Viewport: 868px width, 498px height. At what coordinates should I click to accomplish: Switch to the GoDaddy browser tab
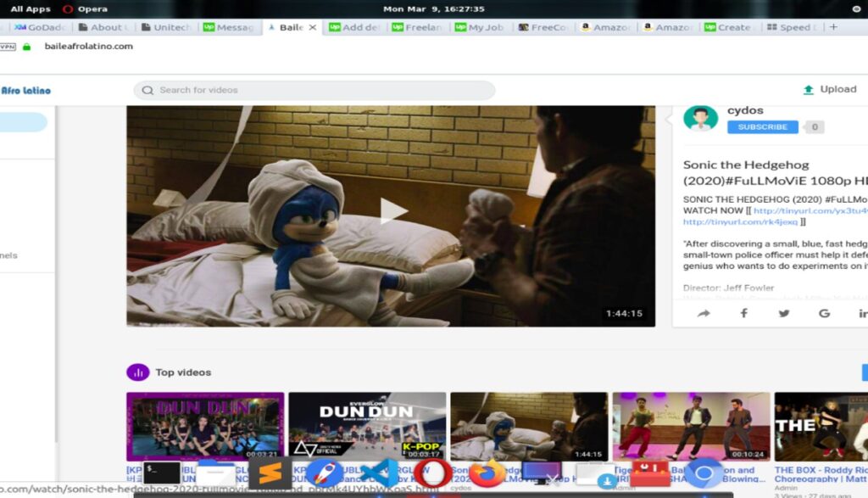click(40, 27)
